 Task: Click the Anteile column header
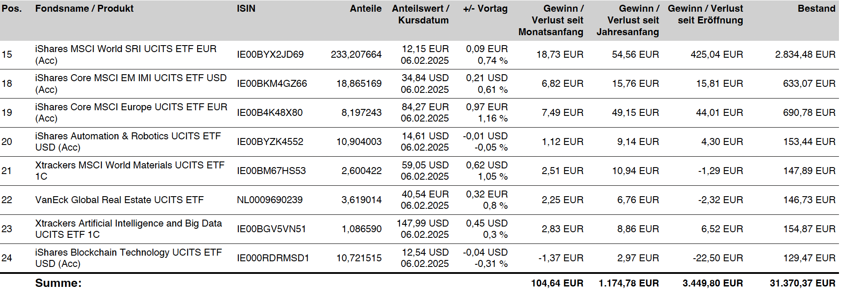point(365,9)
